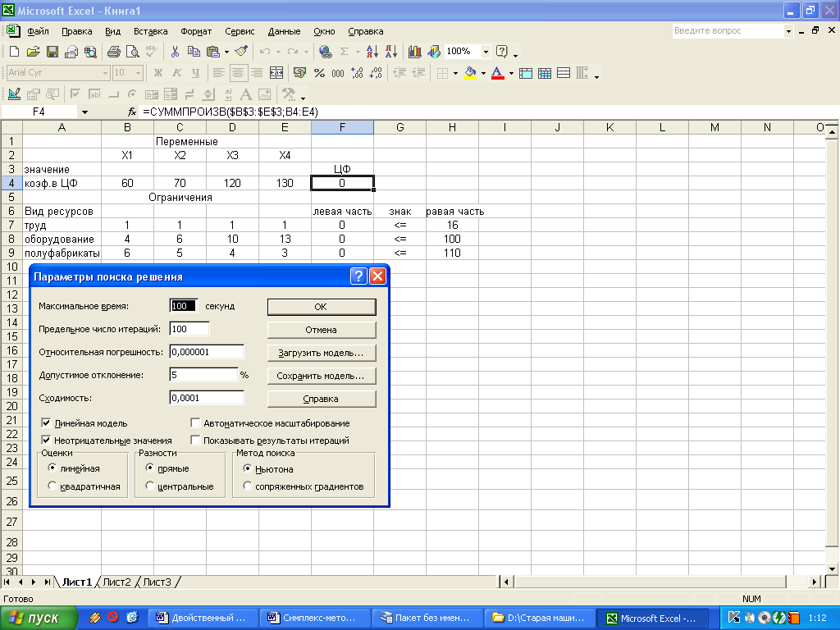Viewport: 840px width, 630px height.
Task: Cut the selection with the scissors icon
Action: 175,52
